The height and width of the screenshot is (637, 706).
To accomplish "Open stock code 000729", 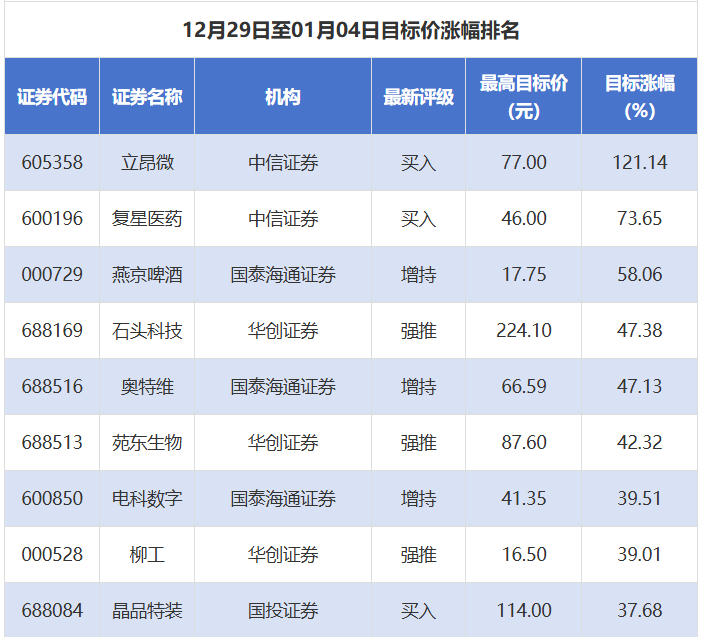I will 52,274.
